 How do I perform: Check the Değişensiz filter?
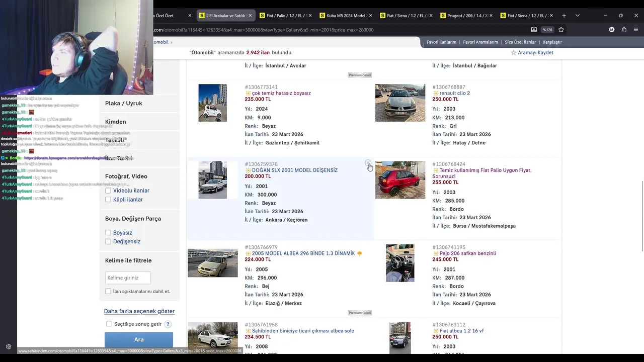(108, 242)
